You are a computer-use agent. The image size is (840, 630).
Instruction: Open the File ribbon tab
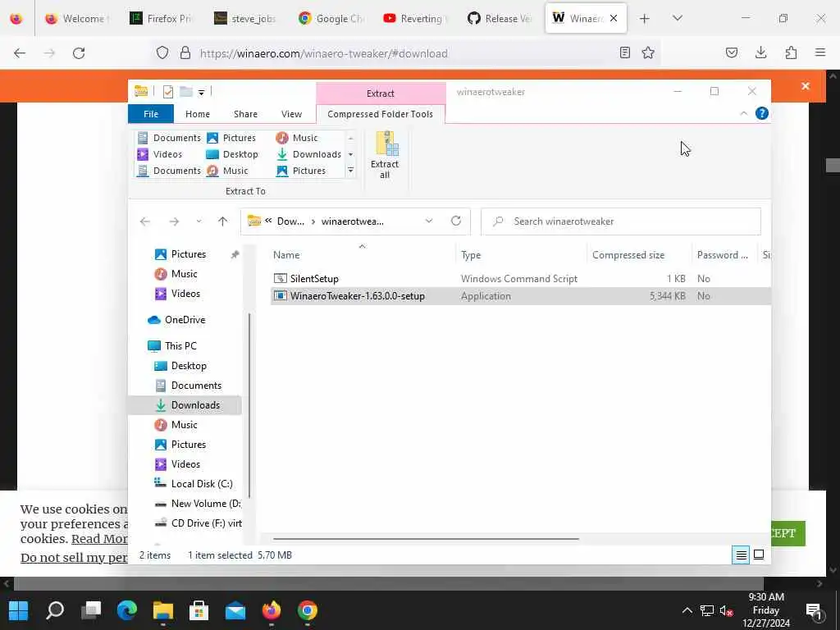click(151, 113)
